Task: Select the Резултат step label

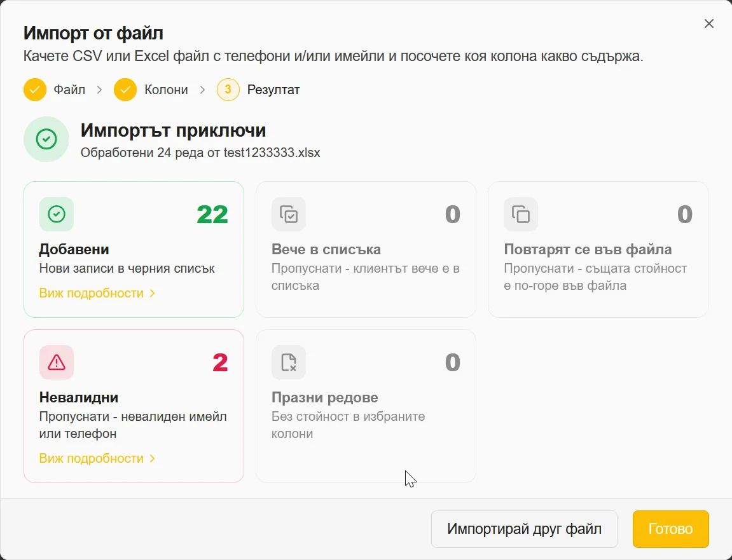Action: (x=273, y=90)
